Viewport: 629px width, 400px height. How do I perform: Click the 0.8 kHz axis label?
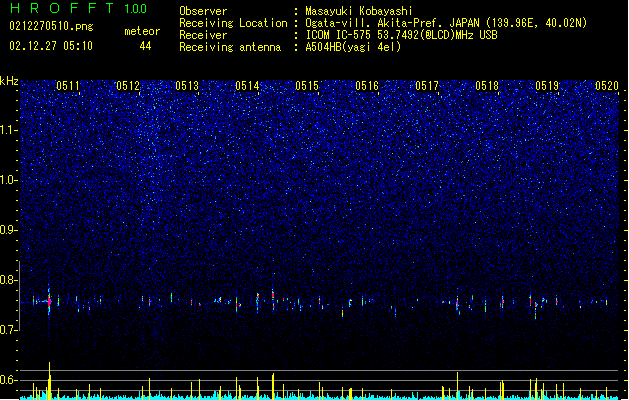coord(8,280)
